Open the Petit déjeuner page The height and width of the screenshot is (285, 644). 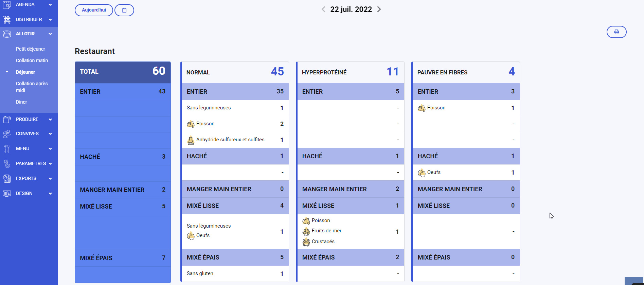[30, 49]
